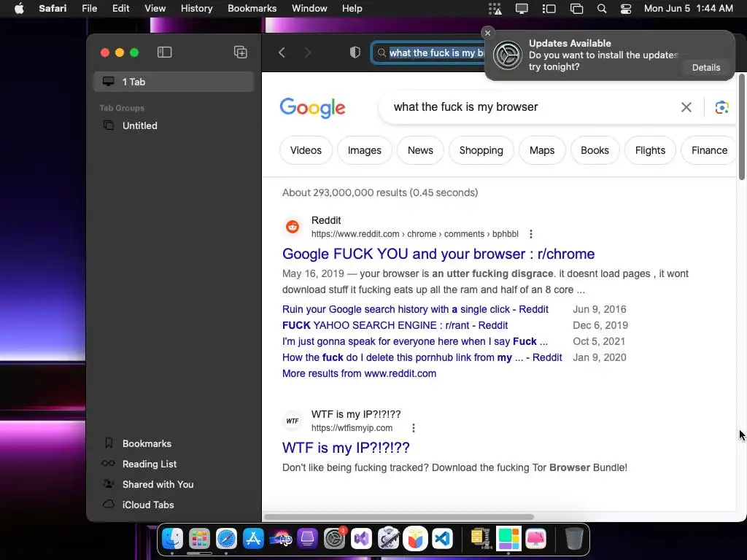
Task: Click the horizontal scrollbar at the page bottom
Action: [399, 517]
